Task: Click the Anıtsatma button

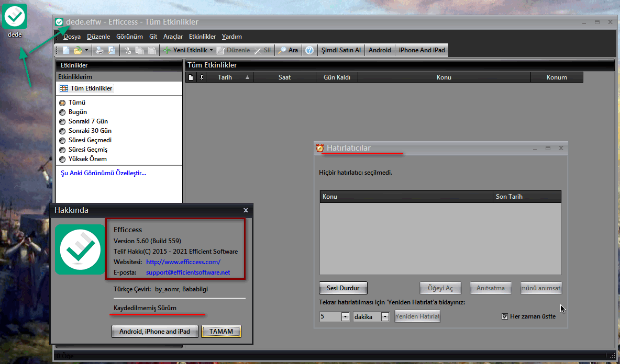Action: 491,288
